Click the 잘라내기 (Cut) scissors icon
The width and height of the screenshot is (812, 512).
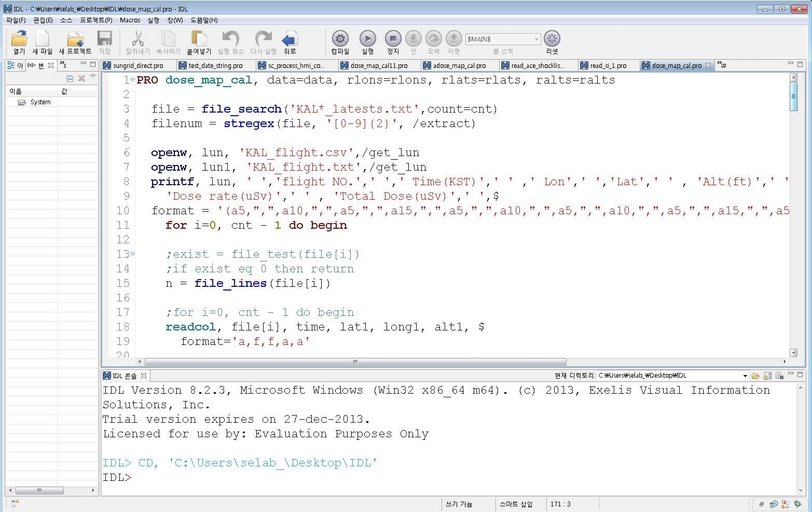137,39
